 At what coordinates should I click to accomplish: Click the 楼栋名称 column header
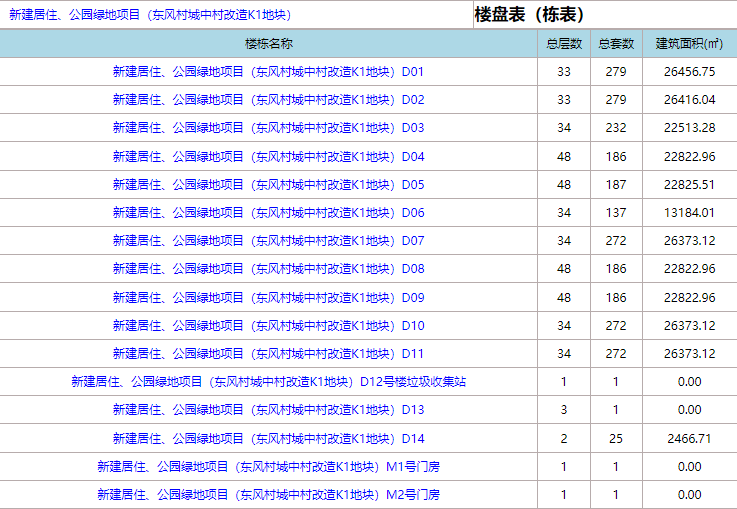(x=268, y=44)
